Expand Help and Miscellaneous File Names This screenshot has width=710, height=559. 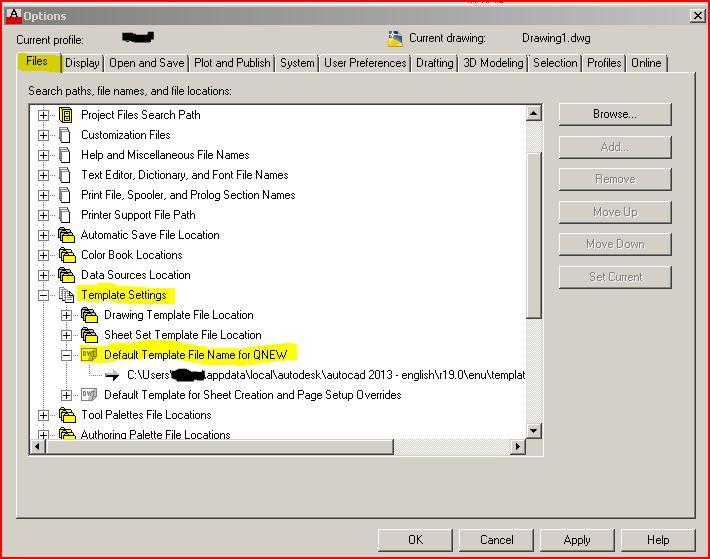coord(43,155)
